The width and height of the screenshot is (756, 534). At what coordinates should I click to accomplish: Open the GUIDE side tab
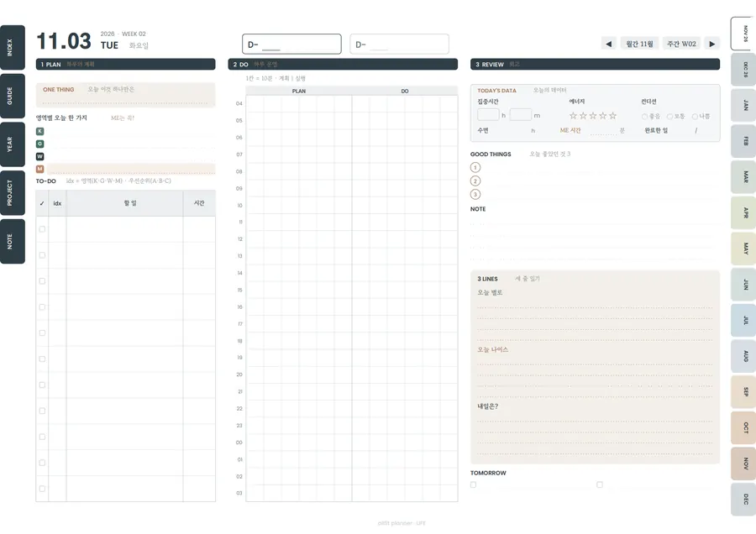point(12,96)
